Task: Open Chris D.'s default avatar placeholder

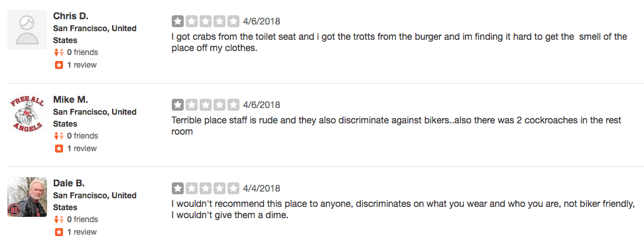Action: pyautogui.click(x=27, y=30)
